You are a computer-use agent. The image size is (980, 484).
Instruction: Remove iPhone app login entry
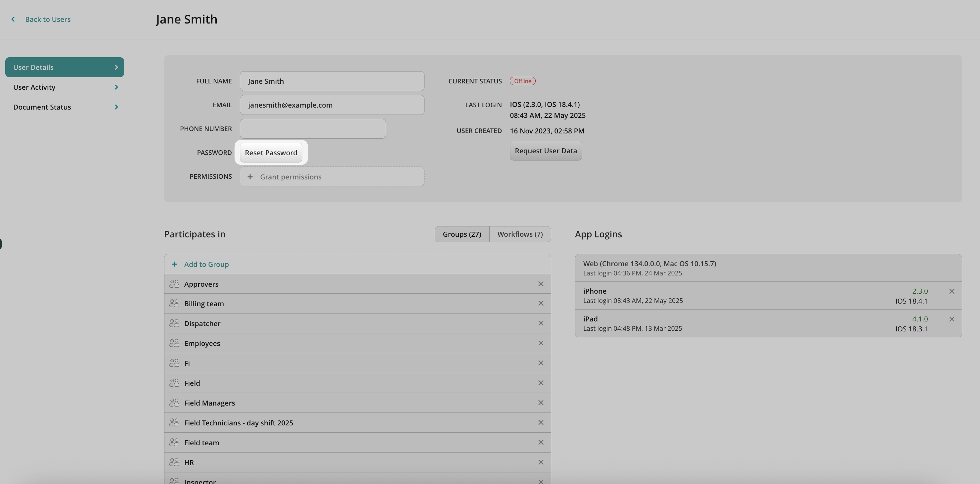tap(952, 291)
